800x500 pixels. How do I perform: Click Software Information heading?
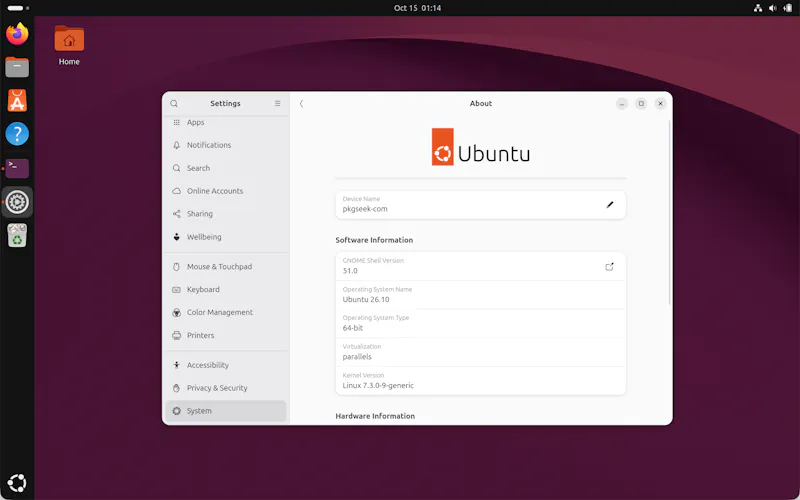click(374, 240)
